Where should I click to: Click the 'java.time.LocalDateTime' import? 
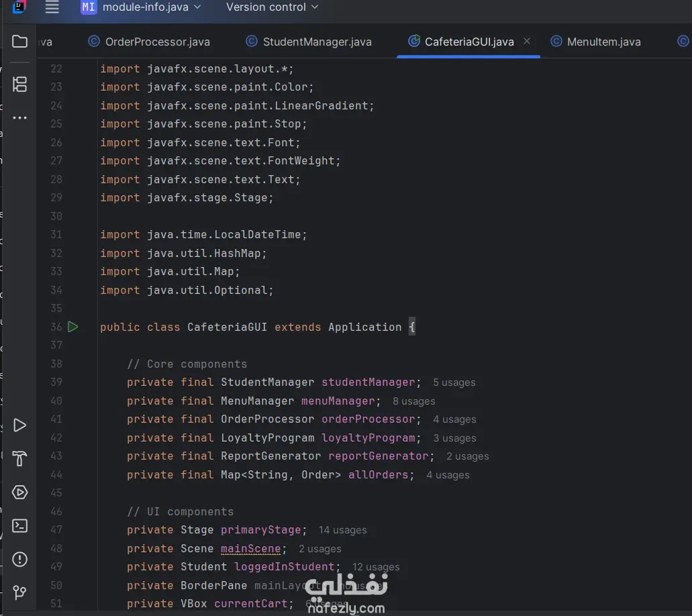click(224, 235)
